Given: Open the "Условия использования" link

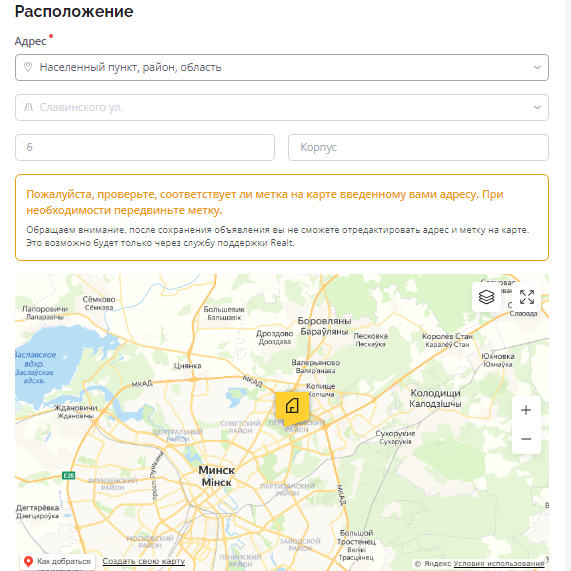Looking at the screenshot, I should 499,564.
